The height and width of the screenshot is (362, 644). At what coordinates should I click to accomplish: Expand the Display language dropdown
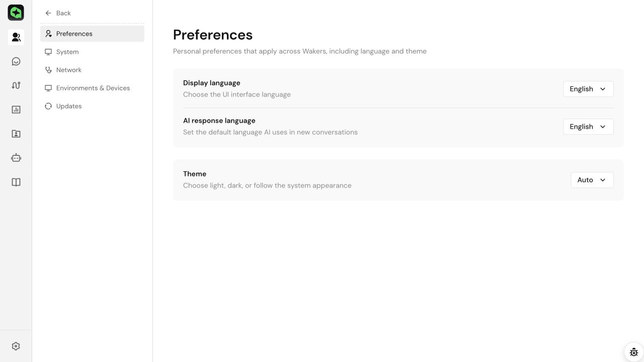pyautogui.click(x=588, y=89)
